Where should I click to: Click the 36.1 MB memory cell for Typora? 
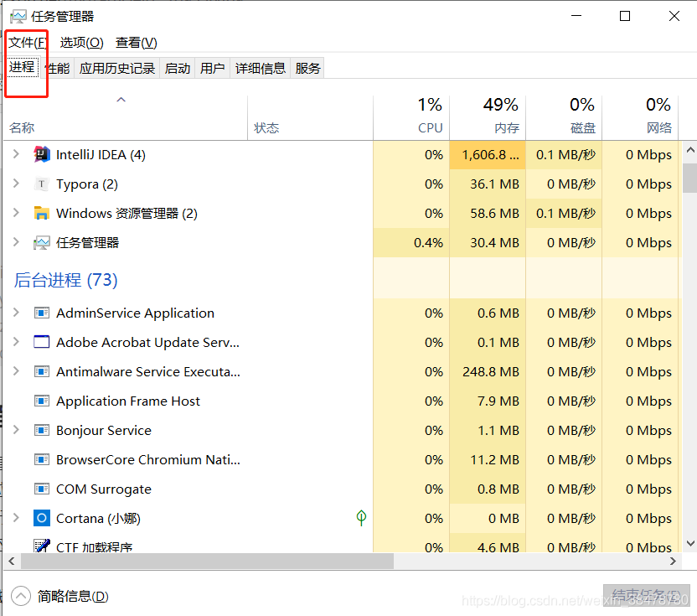(x=488, y=184)
